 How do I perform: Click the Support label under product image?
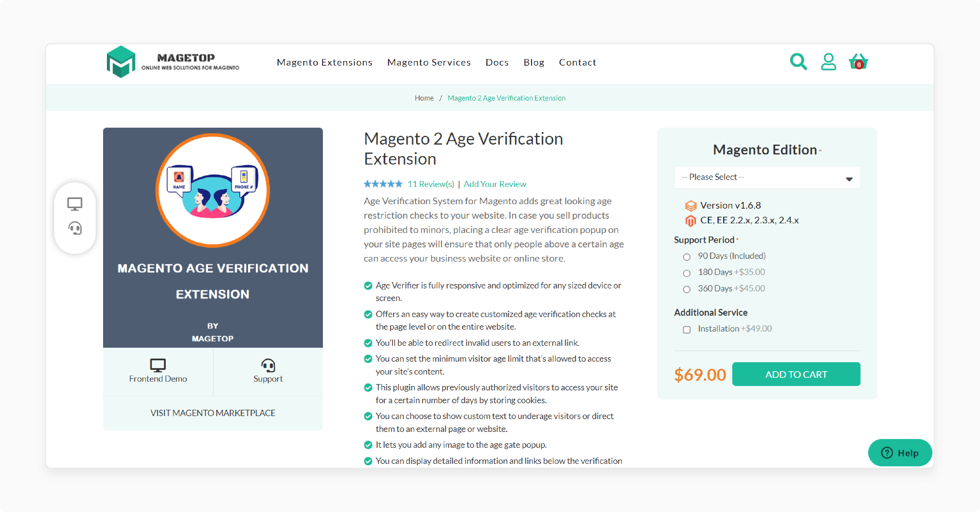[x=268, y=379]
